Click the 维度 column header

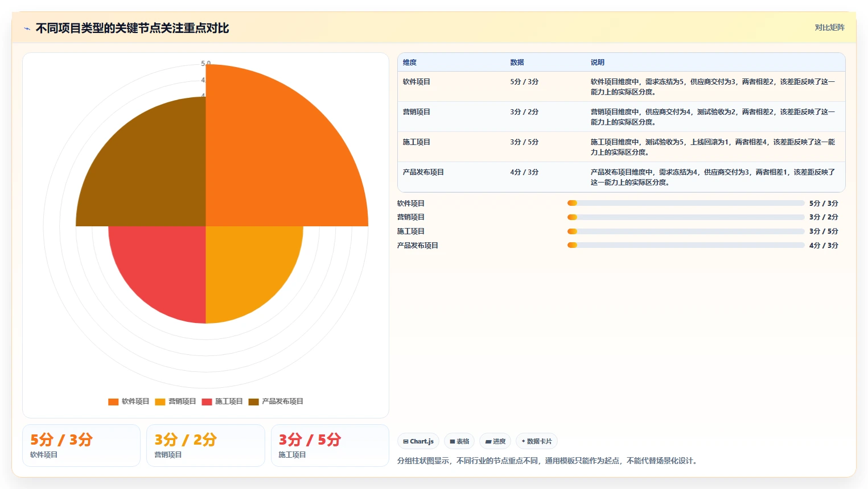pos(410,63)
